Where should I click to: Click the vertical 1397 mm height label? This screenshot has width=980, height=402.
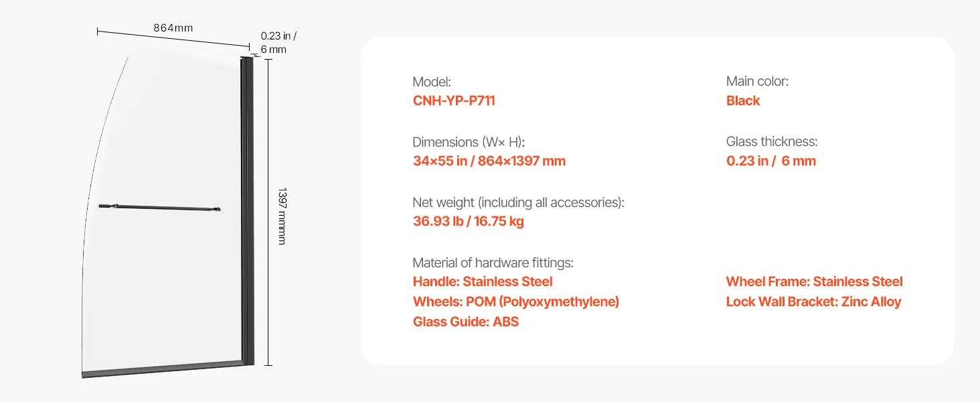point(282,215)
